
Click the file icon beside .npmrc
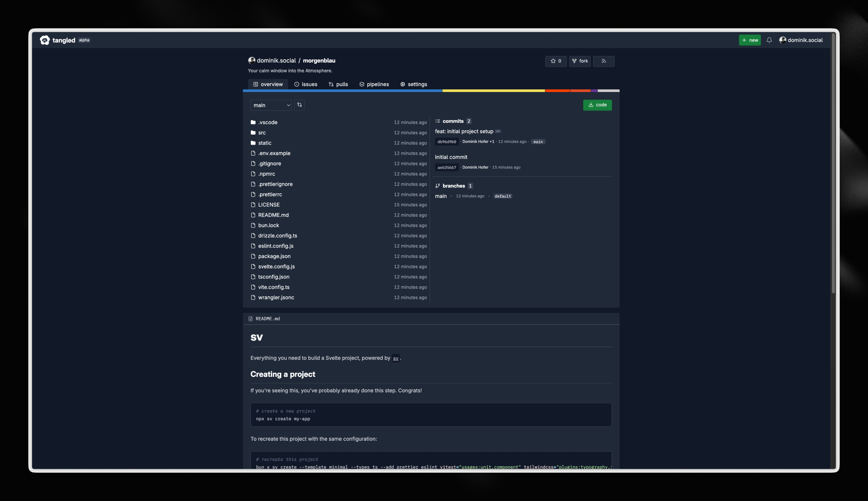pos(253,174)
